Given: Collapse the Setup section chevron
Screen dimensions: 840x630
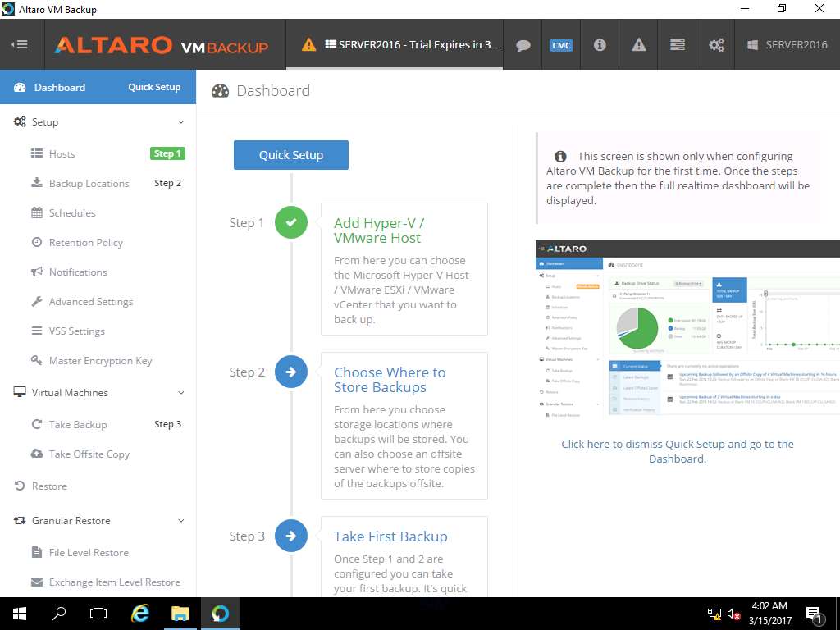Looking at the screenshot, I should click(181, 122).
